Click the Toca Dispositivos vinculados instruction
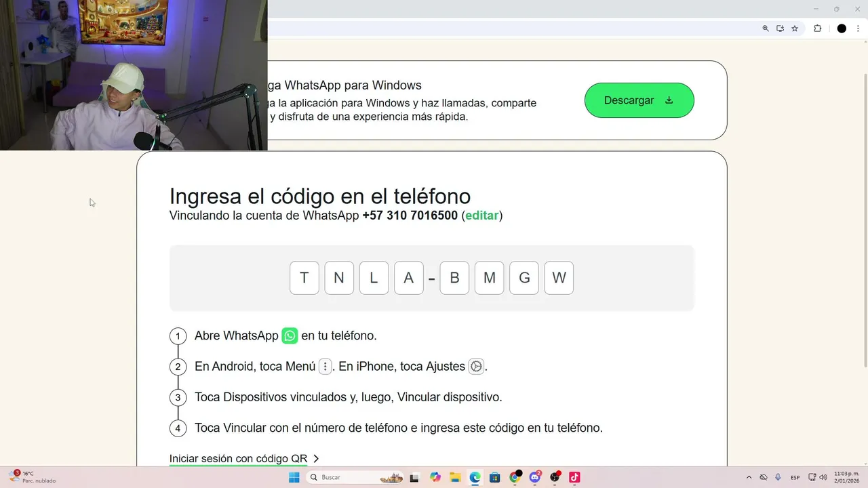 tap(349, 397)
